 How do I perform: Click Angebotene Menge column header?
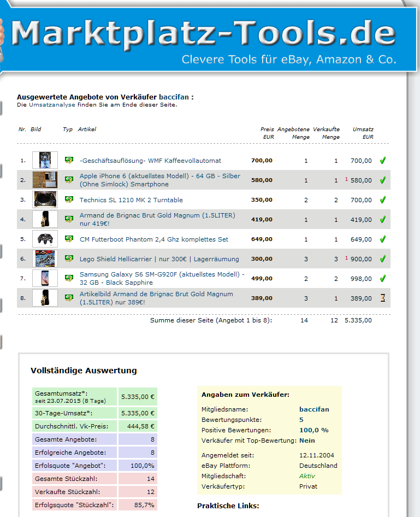click(293, 133)
